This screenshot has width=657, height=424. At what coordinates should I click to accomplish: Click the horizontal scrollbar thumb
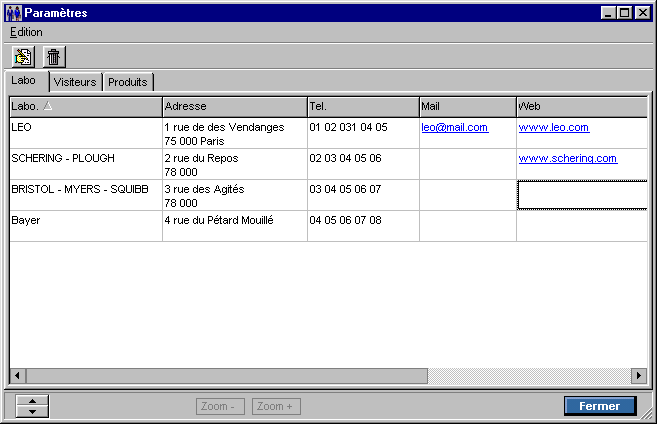tap(227, 375)
